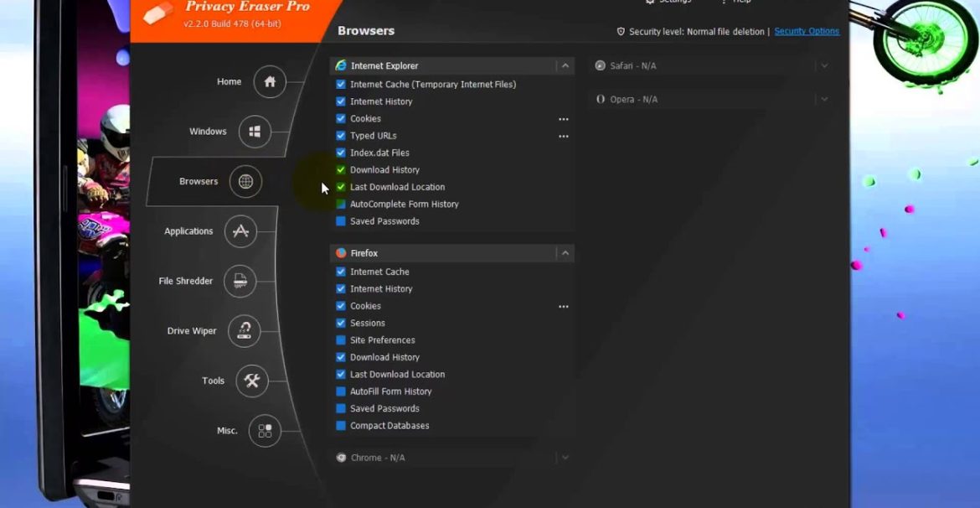Select the Tools wrench icon

(252, 381)
